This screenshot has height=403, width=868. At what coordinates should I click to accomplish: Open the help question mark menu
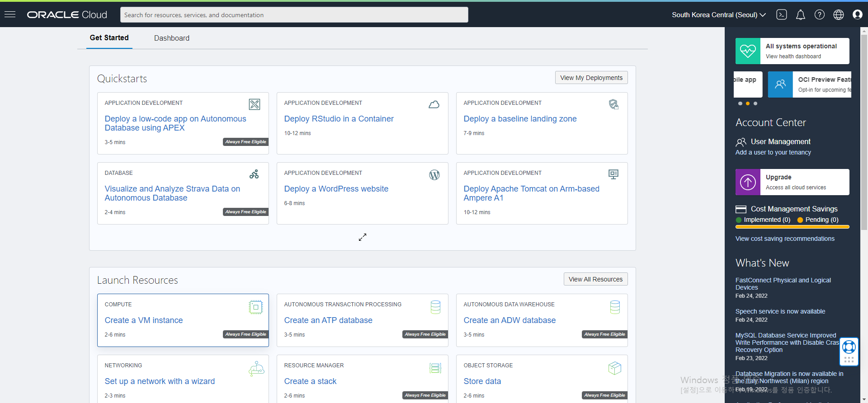(820, 14)
